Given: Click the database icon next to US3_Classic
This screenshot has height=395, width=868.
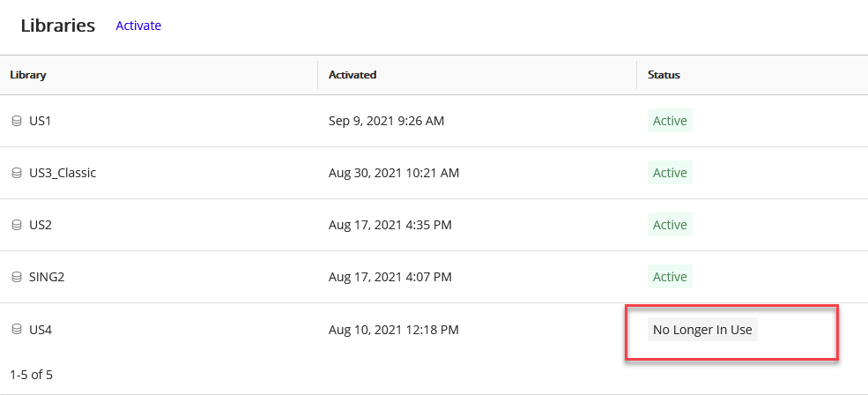Looking at the screenshot, I should tap(16, 173).
